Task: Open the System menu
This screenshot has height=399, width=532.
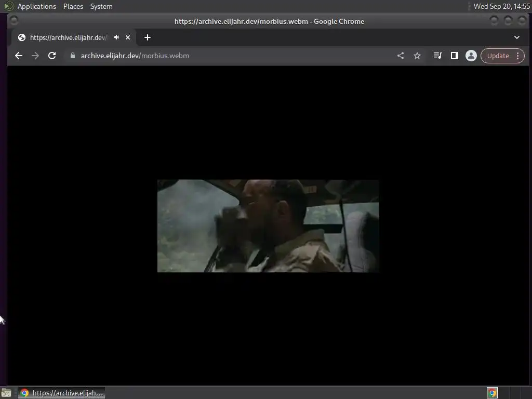Action: tap(101, 6)
